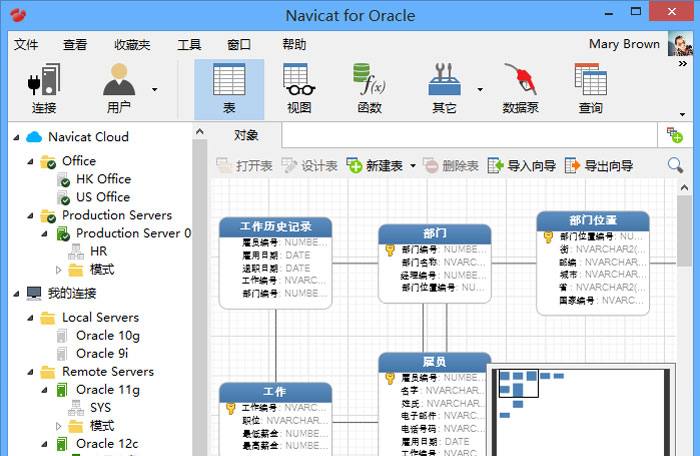Expand the 模式 folder under Production Server
The height and width of the screenshot is (456, 700).
(x=58, y=270)
